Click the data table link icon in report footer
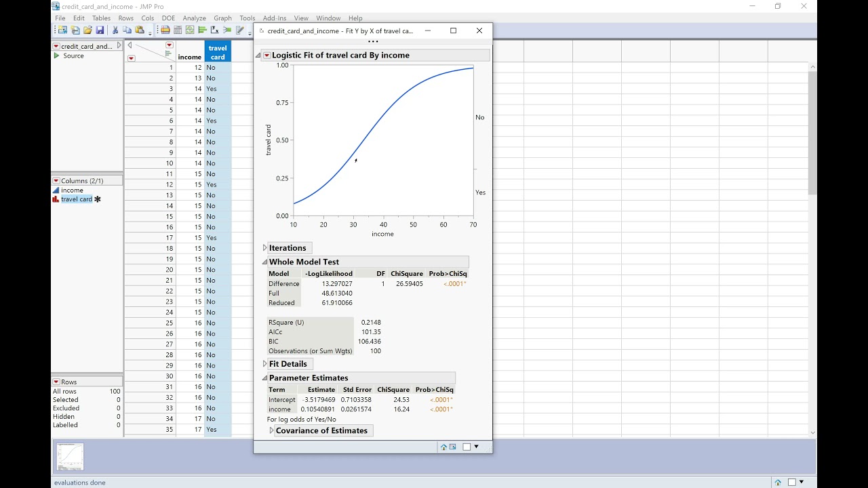The height and width of the screenshot is (488, 868). (x=452, y=447)
